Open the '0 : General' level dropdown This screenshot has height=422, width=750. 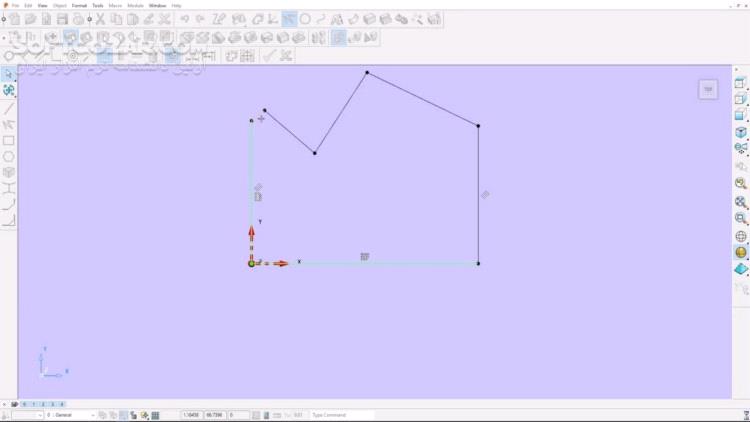point(70,415)
